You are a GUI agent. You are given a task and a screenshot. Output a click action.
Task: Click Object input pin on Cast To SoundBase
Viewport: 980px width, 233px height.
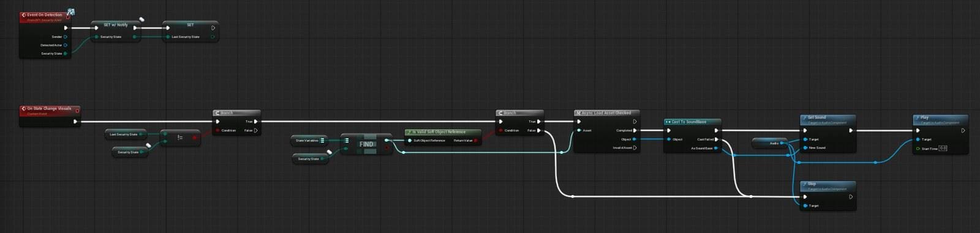(x=669, y=139)
